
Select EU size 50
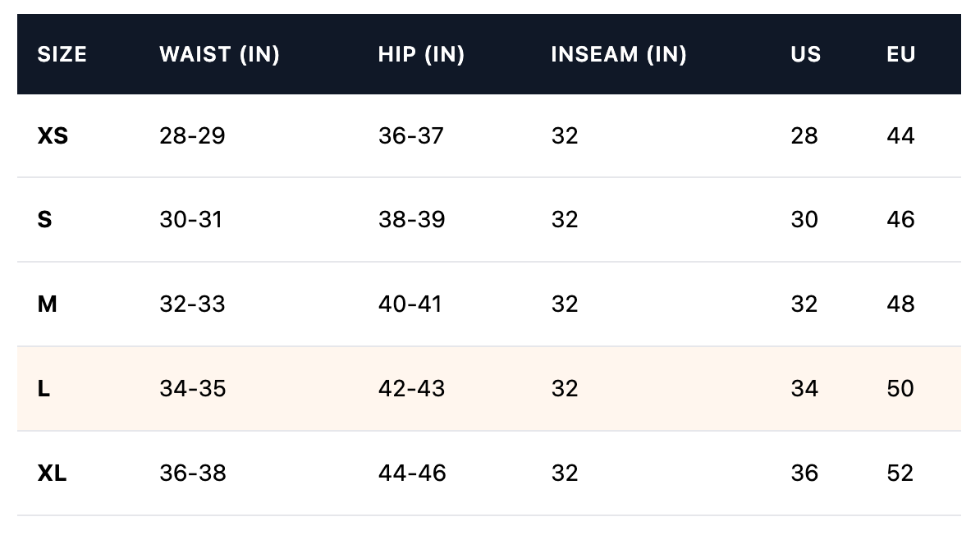(900, 389)
